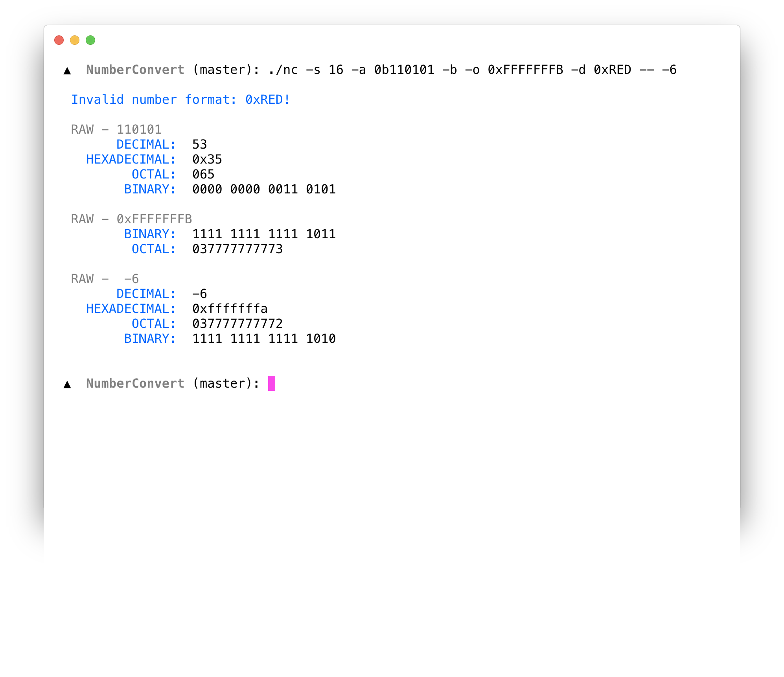This screenshot has height=677, width=784.
Task: Click the hexadecimal value 0x35
Action: coord(207,160)
